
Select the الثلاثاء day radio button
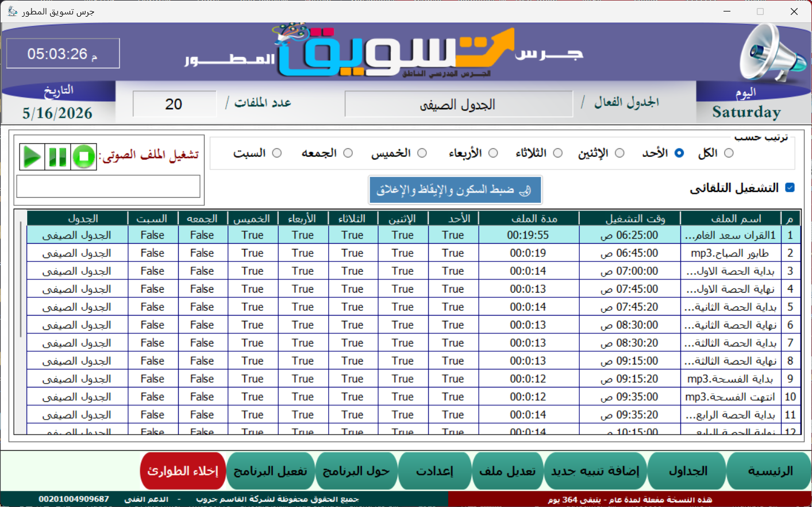coord(557,153)
